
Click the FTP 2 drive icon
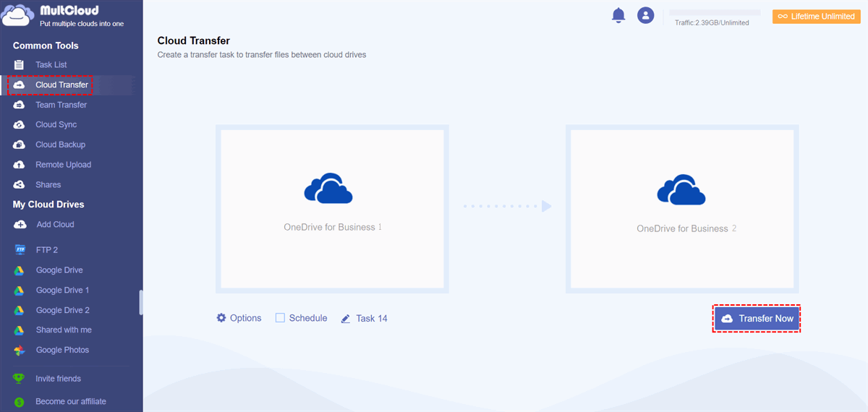20,250
